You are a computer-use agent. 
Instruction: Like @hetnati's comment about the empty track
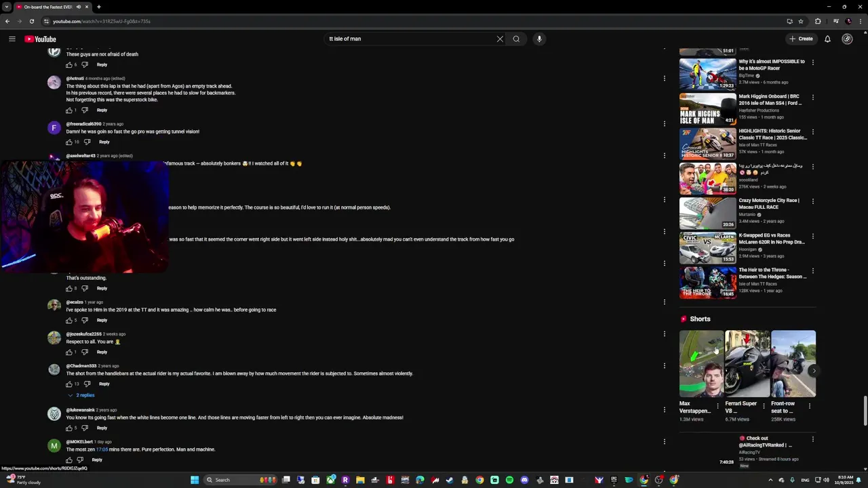(x=68, y=110)
